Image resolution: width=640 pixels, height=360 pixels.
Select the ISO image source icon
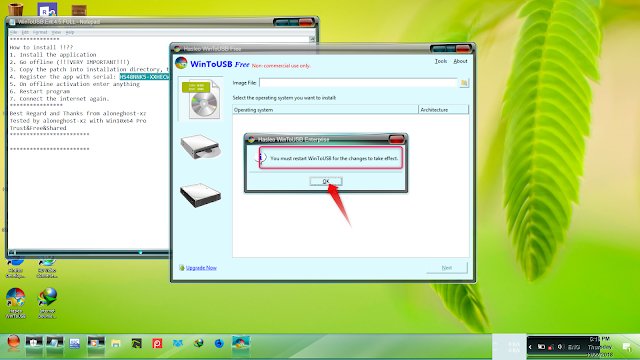click(x=200, y=99)
